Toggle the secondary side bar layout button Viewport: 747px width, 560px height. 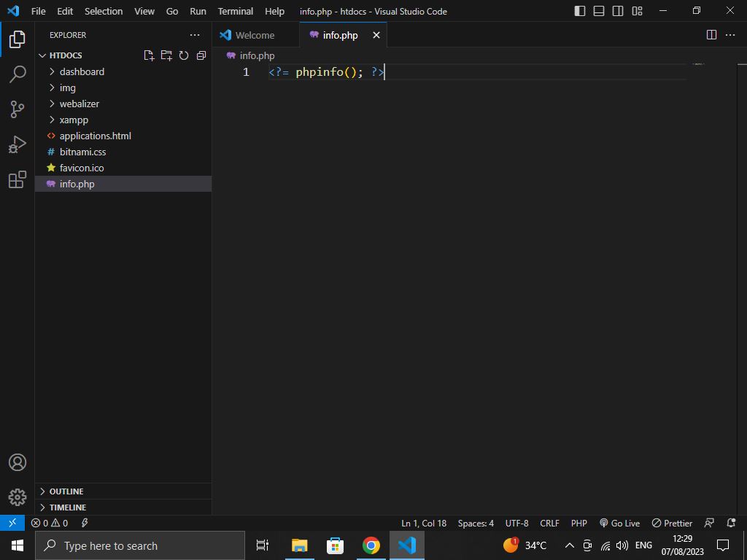pyautogui.click(x=618, y=10)
